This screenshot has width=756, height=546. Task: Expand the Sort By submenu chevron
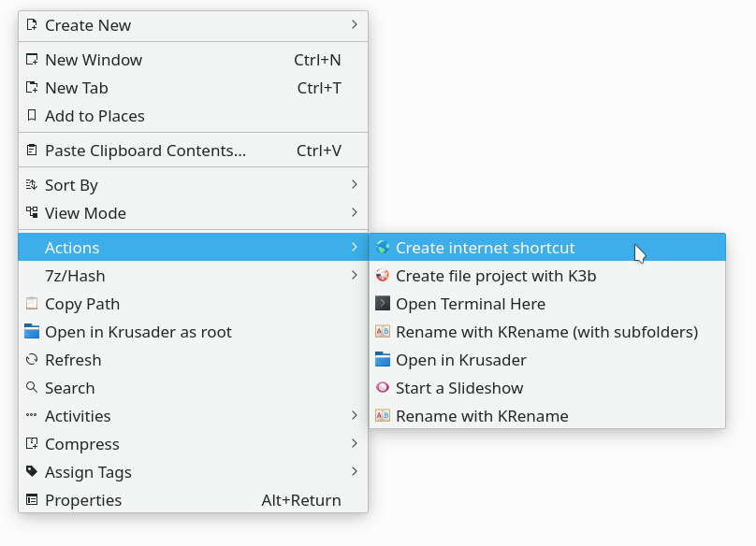click(x=355, y=184)
